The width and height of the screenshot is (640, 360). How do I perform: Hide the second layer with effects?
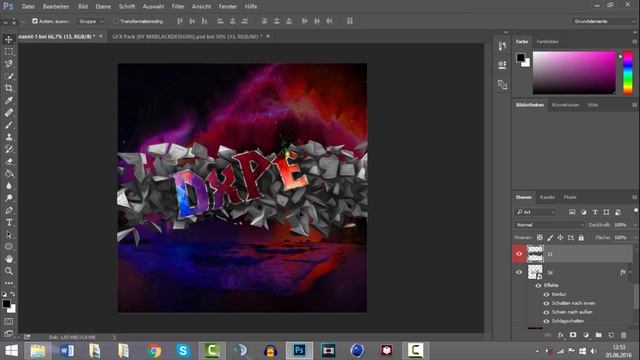click(519, 272)
